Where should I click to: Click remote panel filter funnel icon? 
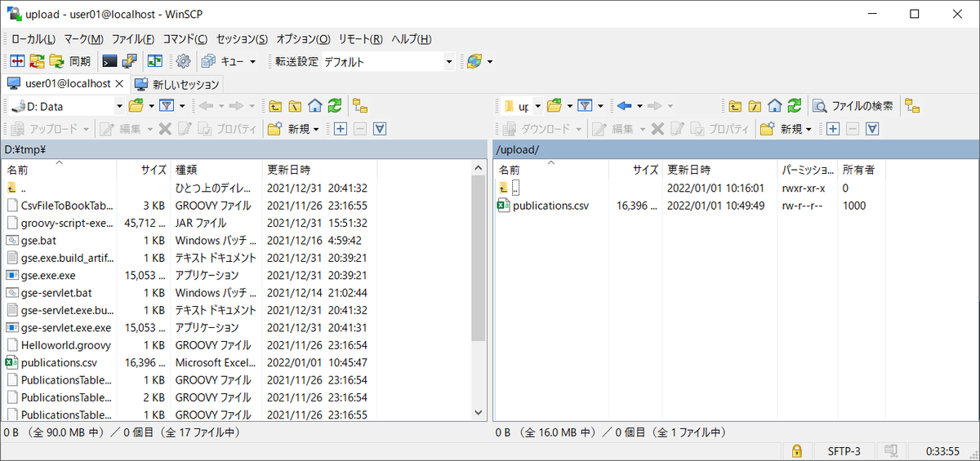coord(585,105)
